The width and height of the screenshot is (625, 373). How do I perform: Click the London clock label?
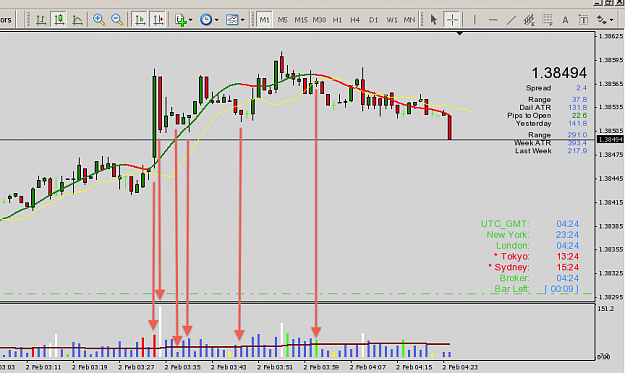[x=513, y=245]
